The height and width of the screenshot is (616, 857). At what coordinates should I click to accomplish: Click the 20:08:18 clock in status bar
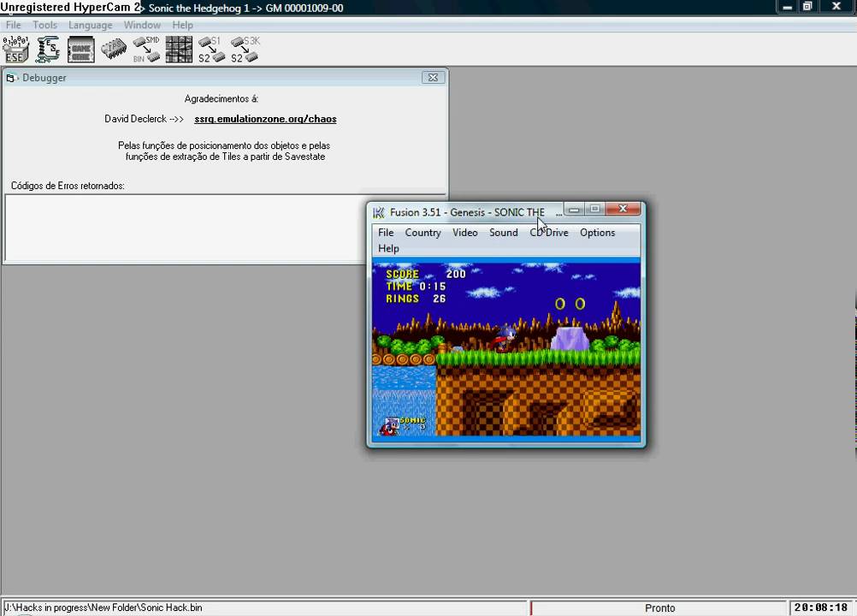pos(821,607)
